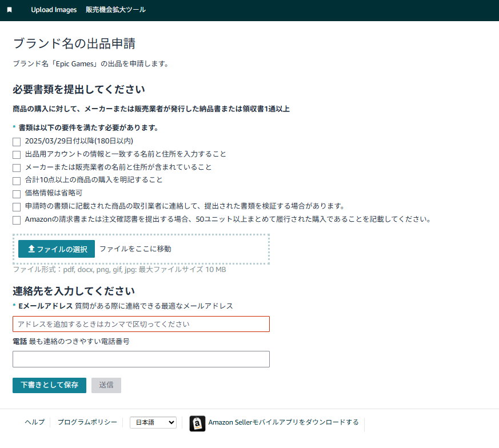Check the 取引業者に連絡 verification checkbox

(x=17, y=206)
